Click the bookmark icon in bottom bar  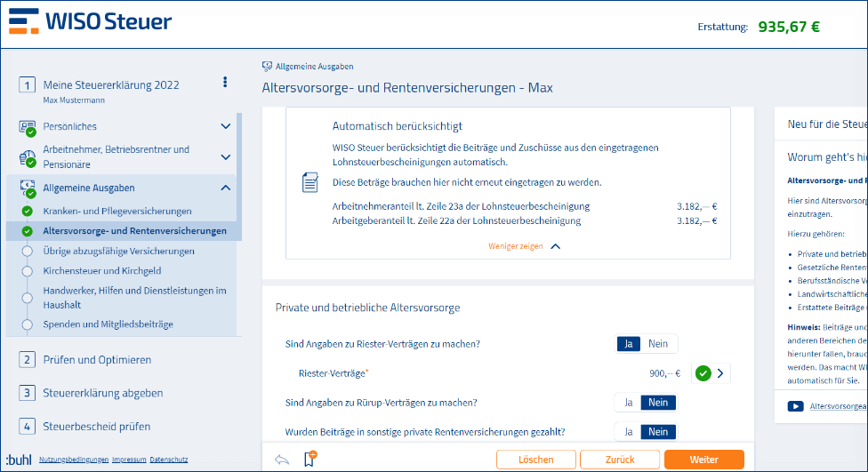click(310, 459)
